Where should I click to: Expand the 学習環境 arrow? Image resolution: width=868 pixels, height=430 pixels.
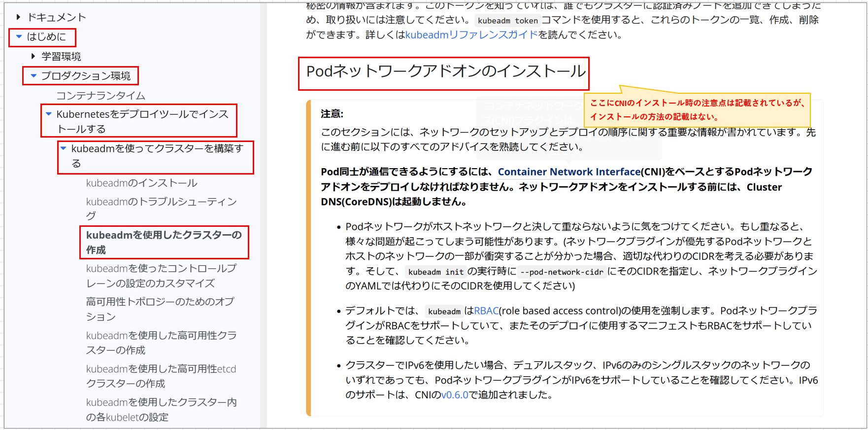[33, 56]
